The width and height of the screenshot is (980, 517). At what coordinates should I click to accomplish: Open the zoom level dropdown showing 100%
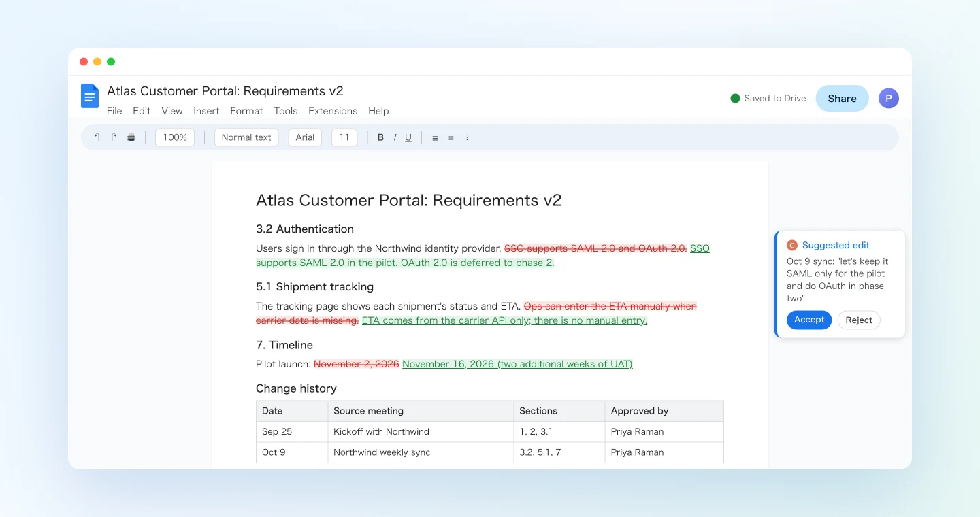click(175, 137)
